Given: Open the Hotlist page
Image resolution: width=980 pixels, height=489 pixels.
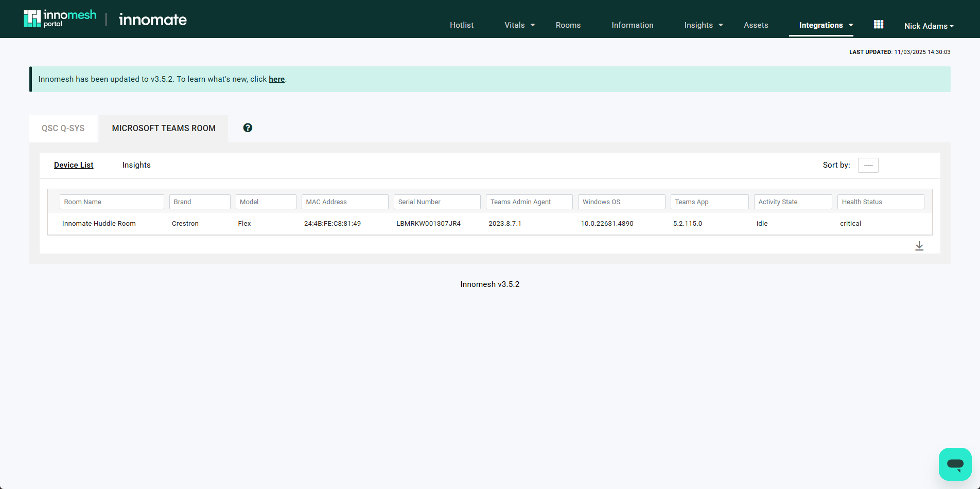Looking at the screenshot, I should (462, 25).
